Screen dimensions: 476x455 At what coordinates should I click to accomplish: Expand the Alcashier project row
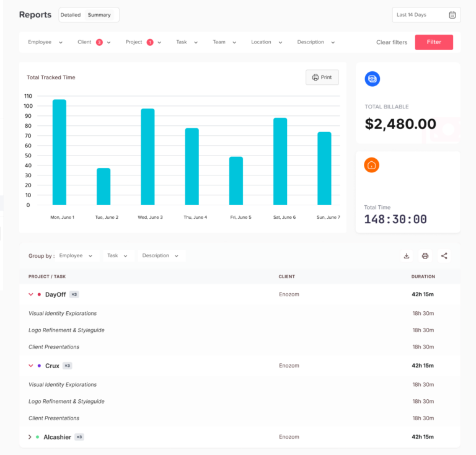[x=30, y=437]
